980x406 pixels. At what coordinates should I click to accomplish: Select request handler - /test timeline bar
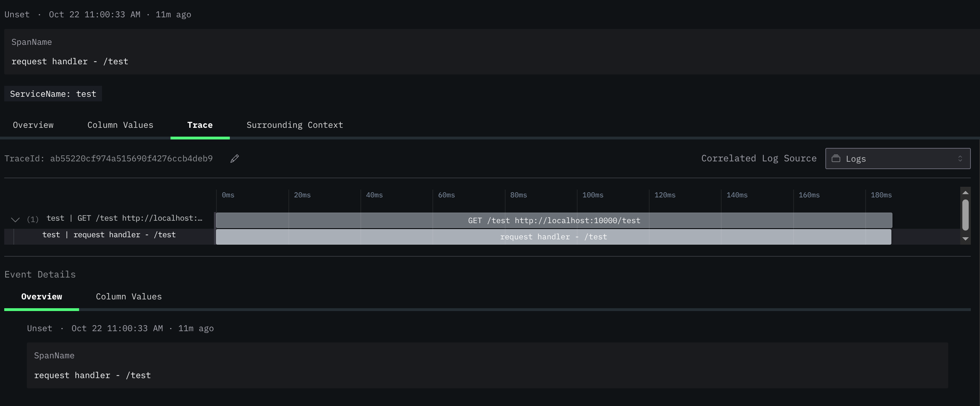553,237
